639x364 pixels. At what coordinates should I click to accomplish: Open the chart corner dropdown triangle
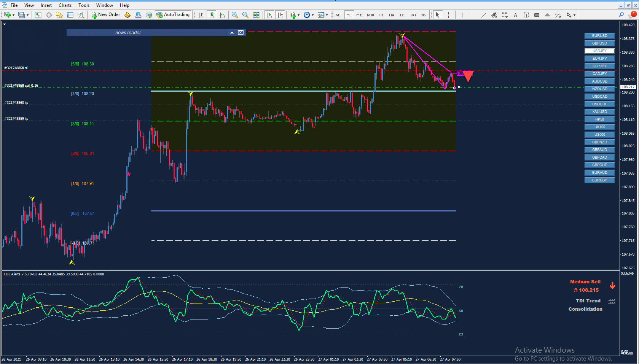click(5, 24)
